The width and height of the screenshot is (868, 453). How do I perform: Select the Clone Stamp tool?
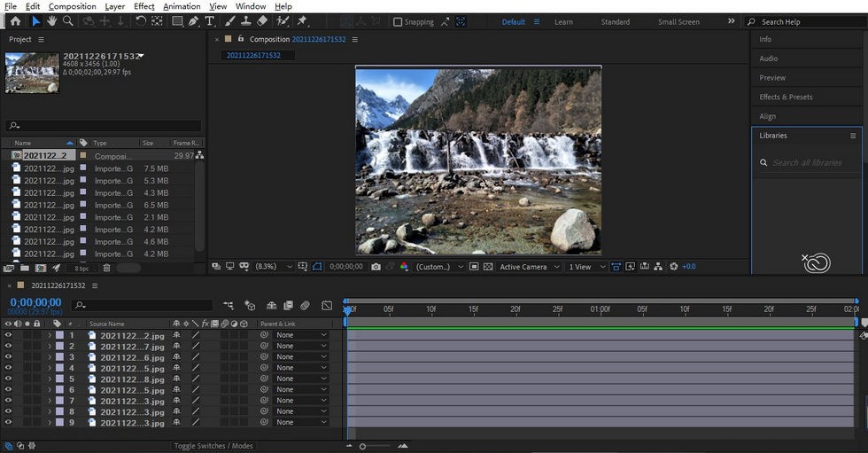click(x=245, y=21)
